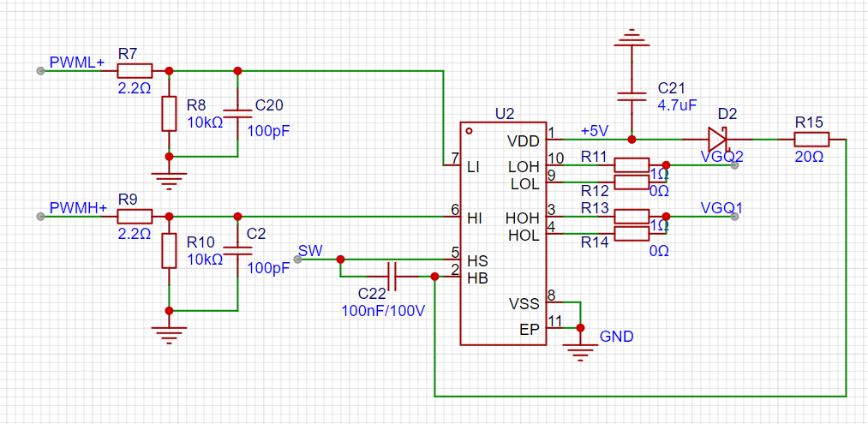Click the PWMH+ net label
This screenshot has width=868, height=424.
coord(78,209)
